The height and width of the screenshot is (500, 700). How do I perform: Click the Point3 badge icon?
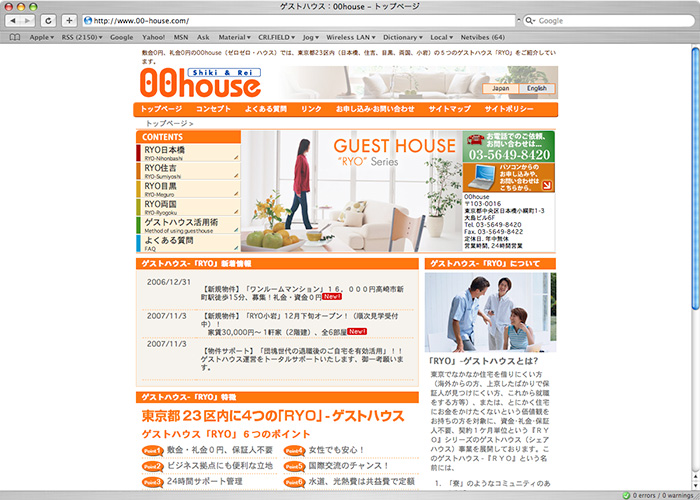click(x=153, y=482)
